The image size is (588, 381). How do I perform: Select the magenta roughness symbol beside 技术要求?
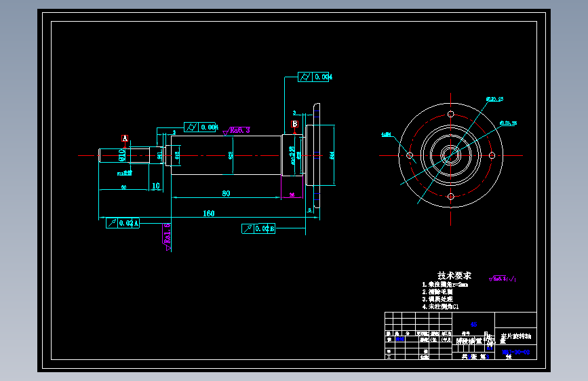click(x=503, y=279)
